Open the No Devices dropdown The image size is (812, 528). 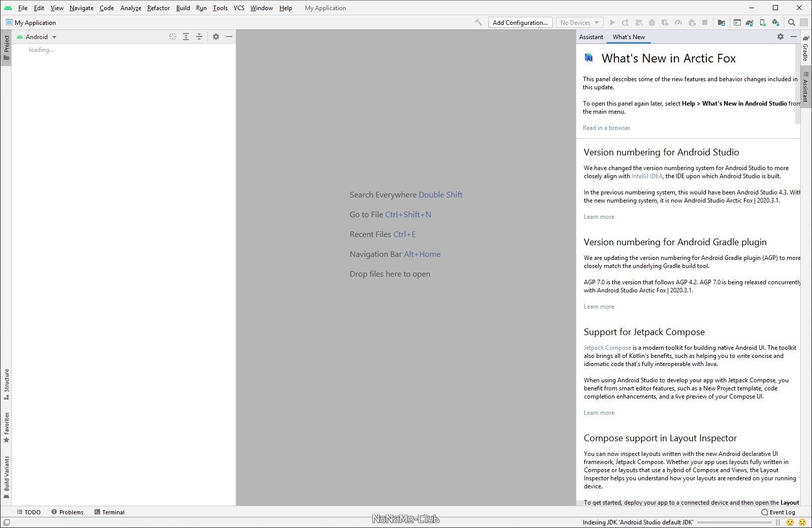coord(579,22)
